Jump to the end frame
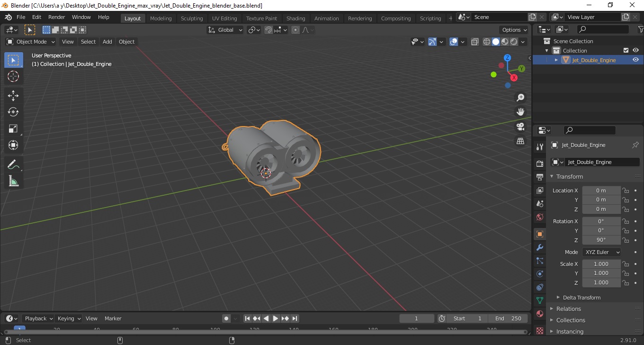644x345 pixels. click(x=295, y=318)
